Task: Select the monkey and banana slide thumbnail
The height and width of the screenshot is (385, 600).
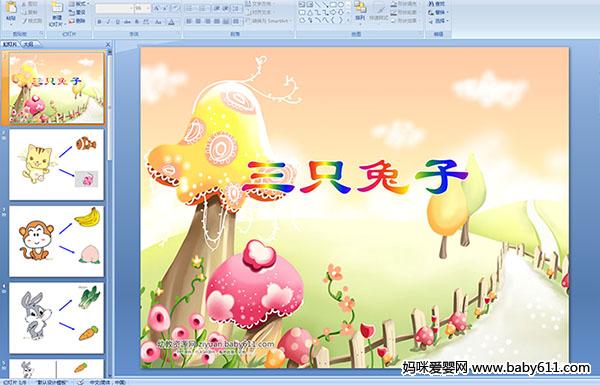Action: 56,241
